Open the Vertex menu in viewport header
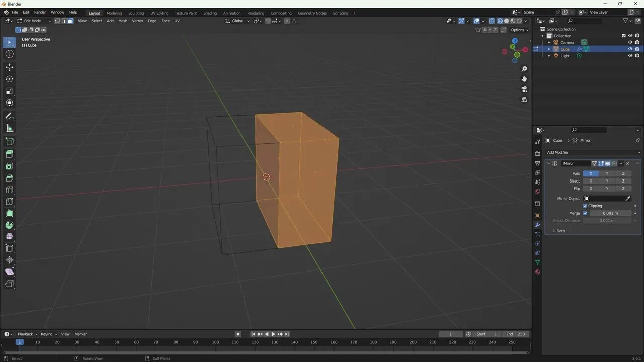The height and width of the screenshot is (362, 644). tap(137, 21)
